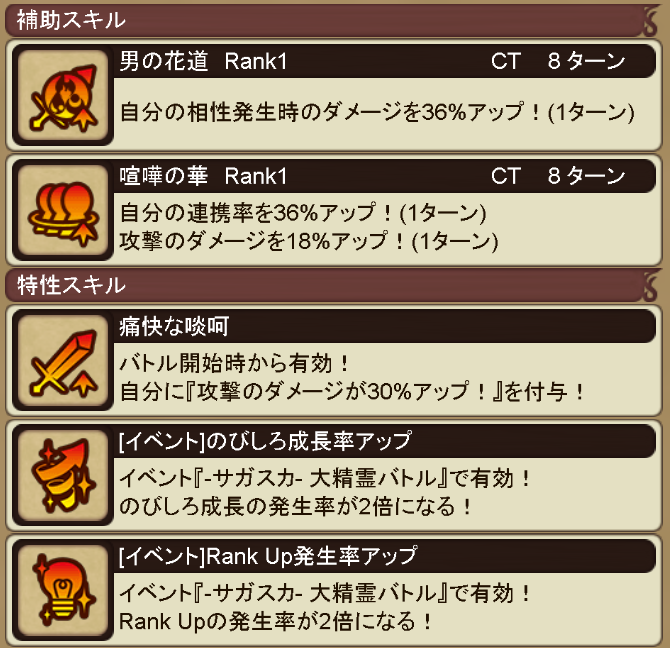This screenshot has width=670, height=648.
Task: Click the のびしろ成長の発生率が2倍 description text
Action: 295,506
